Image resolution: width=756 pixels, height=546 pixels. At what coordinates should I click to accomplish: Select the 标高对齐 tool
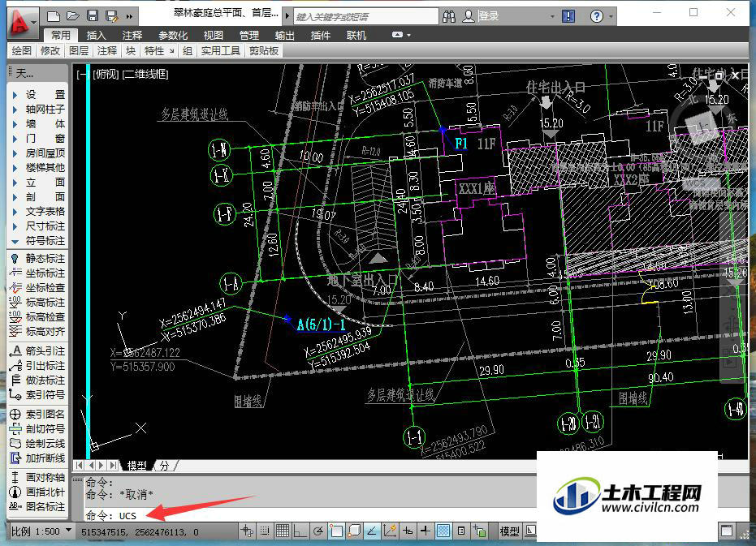pyautogui.click(x=38, y=332)
